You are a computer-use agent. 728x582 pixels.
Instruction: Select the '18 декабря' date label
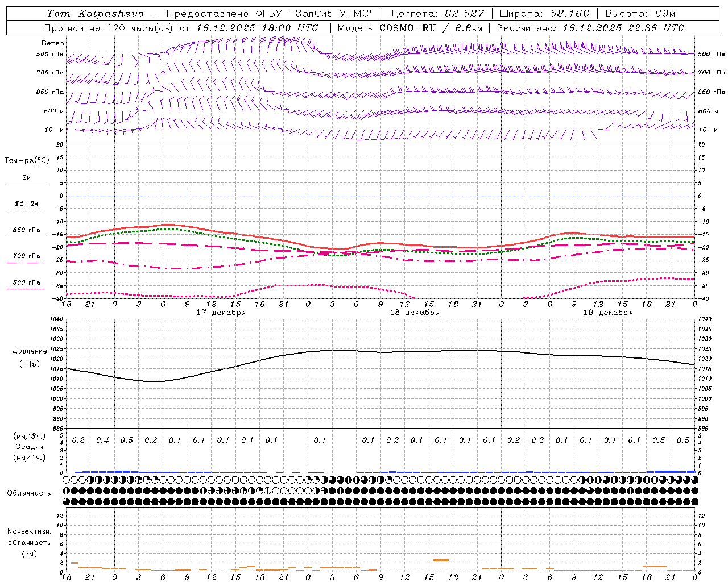pyautogui.click(x=414, y=312)
